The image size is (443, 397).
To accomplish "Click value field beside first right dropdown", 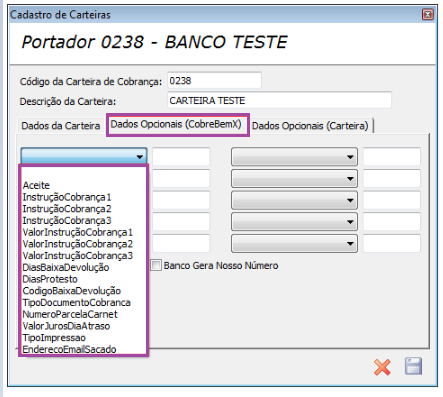I will (392, 156).
